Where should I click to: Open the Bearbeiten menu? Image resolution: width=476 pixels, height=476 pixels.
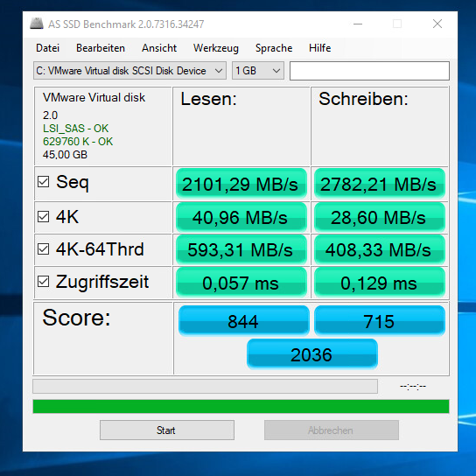[x=101, y=48]
